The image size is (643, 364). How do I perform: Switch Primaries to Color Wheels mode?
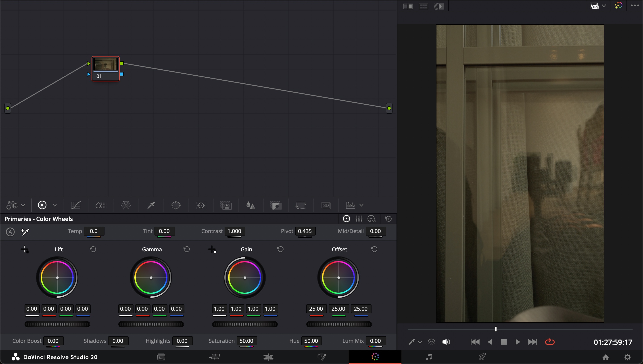click(x=346, y=219)
